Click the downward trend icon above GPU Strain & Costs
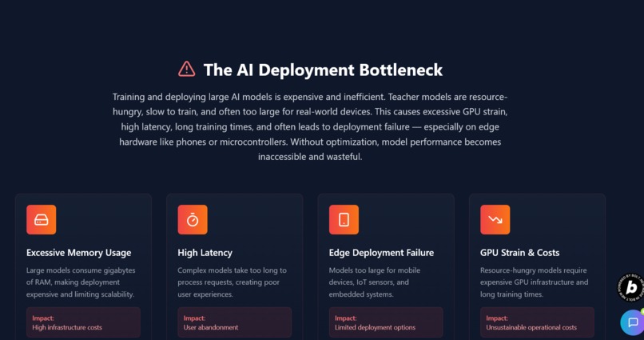This screenshot has width=644, height=340. (x=495, y=219)
